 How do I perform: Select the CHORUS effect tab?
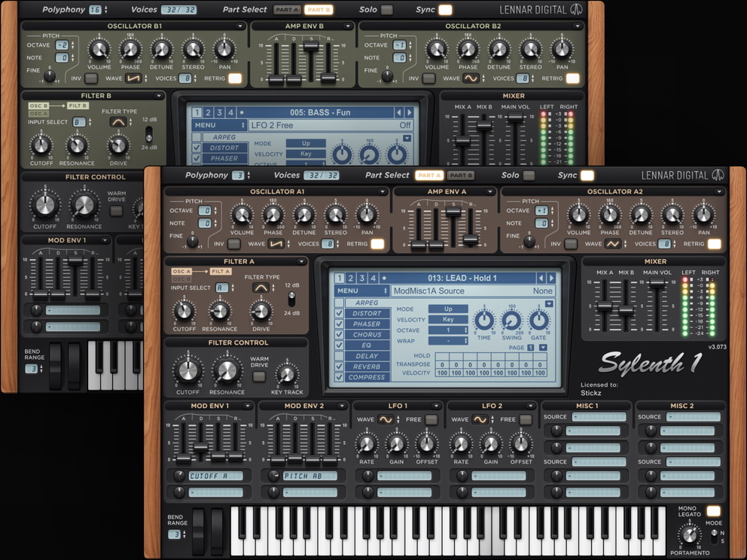click(x=367, y=335)
